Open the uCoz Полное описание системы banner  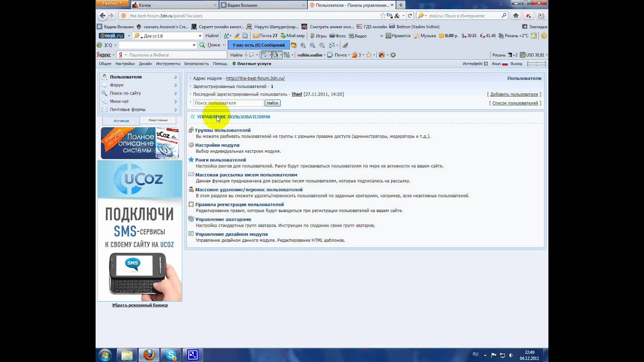(140, 143)
